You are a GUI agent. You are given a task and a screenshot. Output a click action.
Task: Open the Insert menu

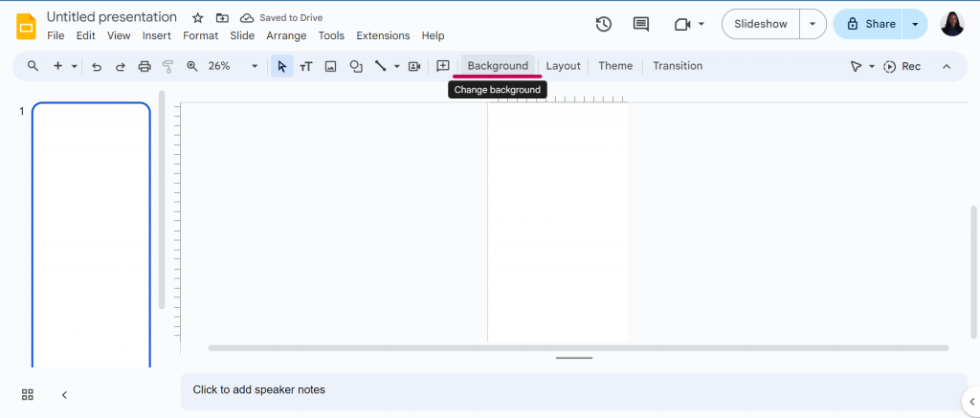pyautogui.click(x=156, y=35)
